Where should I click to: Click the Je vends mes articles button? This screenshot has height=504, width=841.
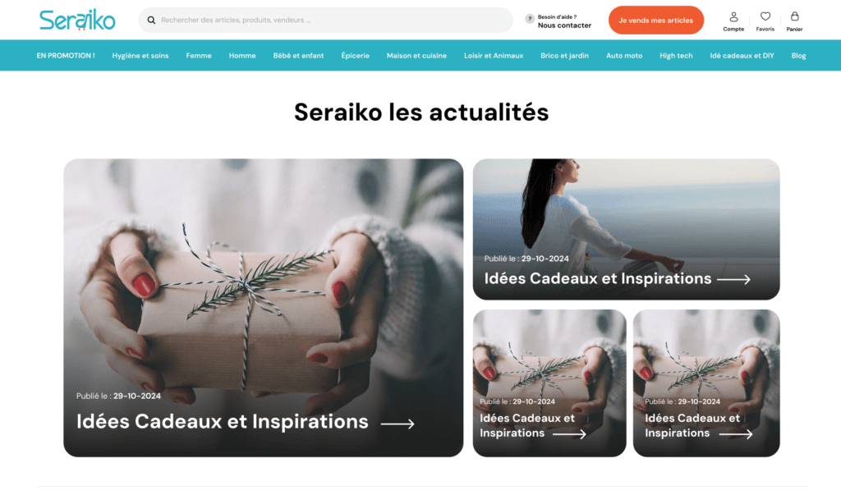(655, 21)
